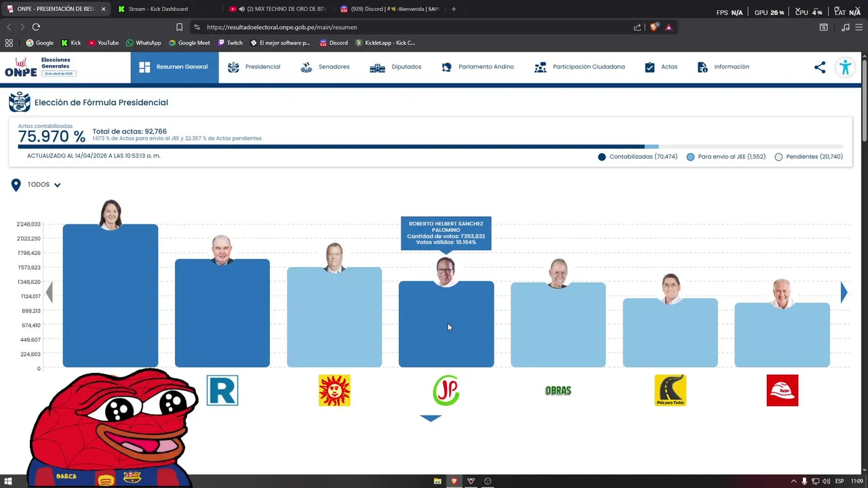Click the JP party logo
868x488 pixels.
click(446, 390)
